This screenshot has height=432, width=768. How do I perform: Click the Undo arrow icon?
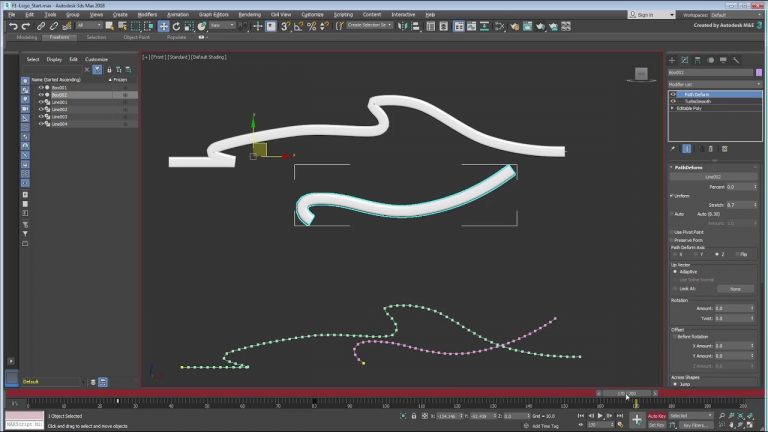coord(13,26)
